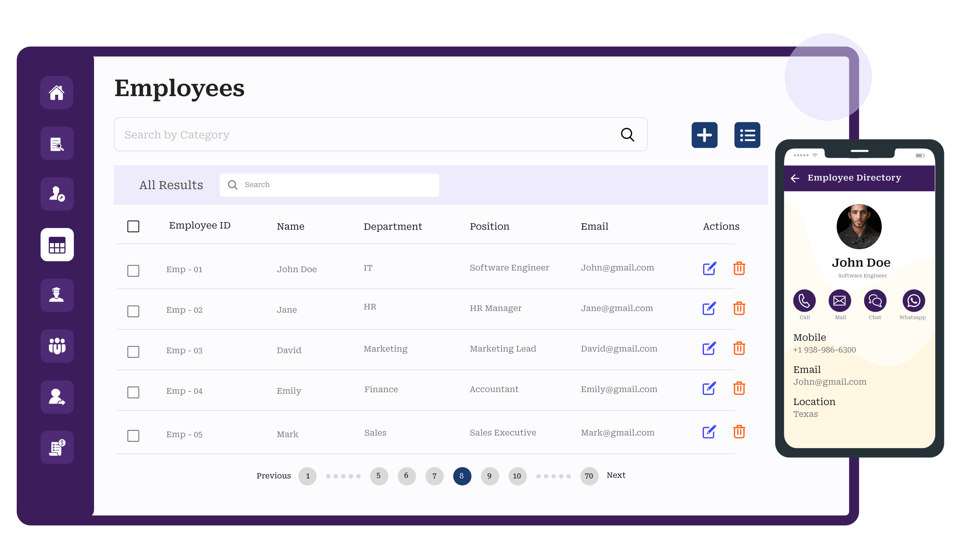Image resolution: width=960 pixels, height=560 pixels.
Task: Select the table grid sidebar icon
Action: coord(57,244)
